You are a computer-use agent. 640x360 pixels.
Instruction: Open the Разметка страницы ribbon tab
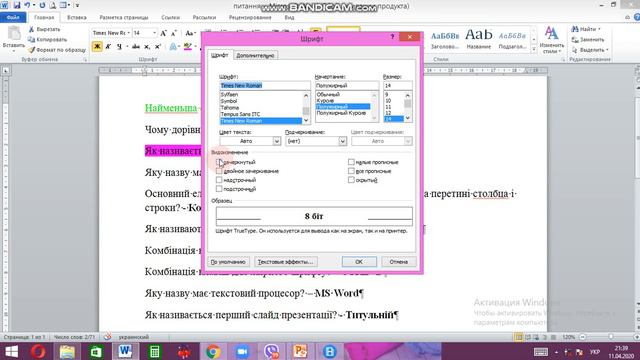pyautogui.click(x=124, y=18)
